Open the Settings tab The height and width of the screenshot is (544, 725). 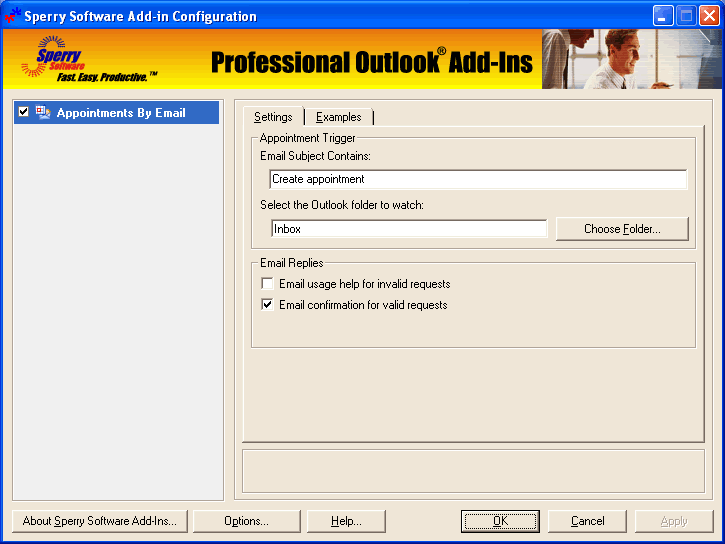click(273, 117)
